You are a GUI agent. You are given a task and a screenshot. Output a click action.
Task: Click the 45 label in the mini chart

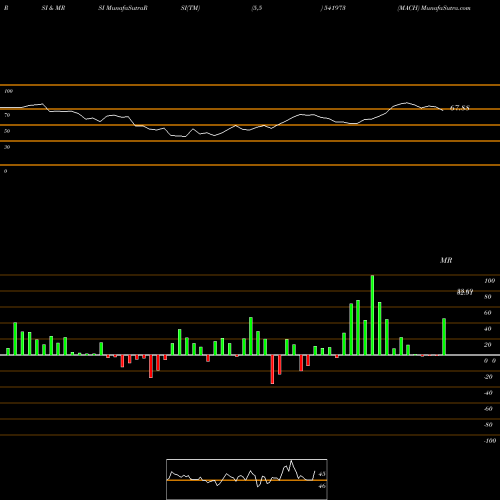click(x=322, y=474)
